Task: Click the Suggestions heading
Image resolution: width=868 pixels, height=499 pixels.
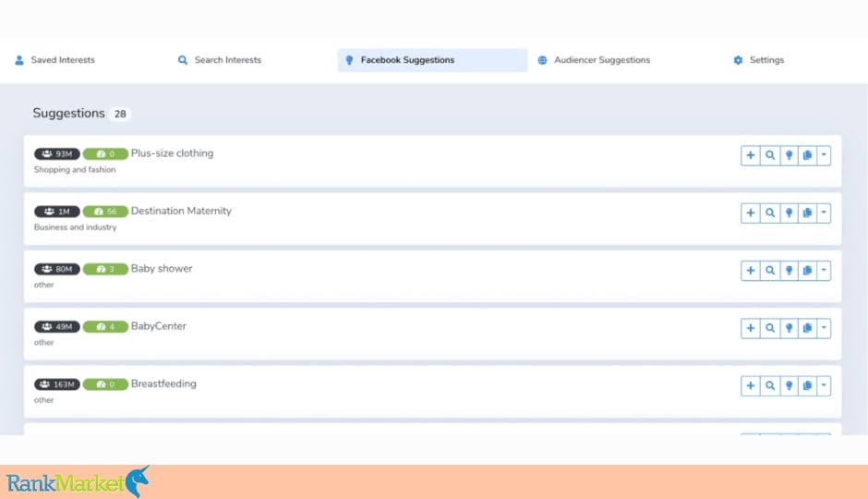Action: [x=68, y=113]
